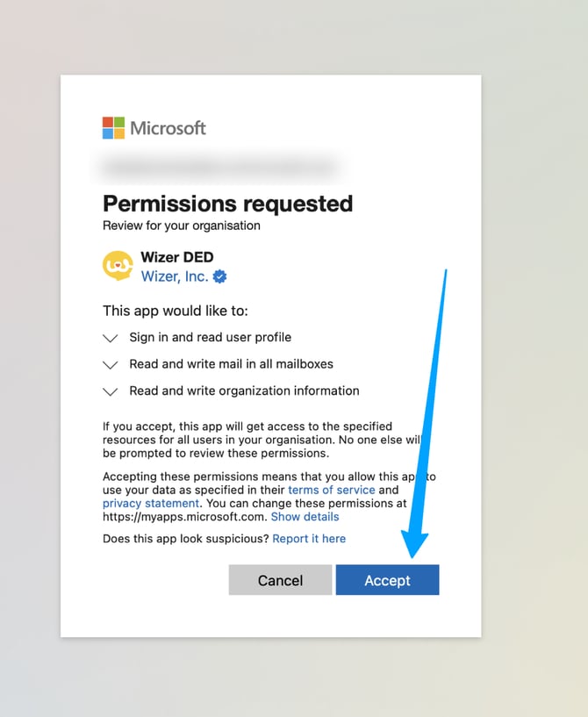588x717 pixels.
Task: Click 'Read and write organization information' text
Action: point(244,391)
